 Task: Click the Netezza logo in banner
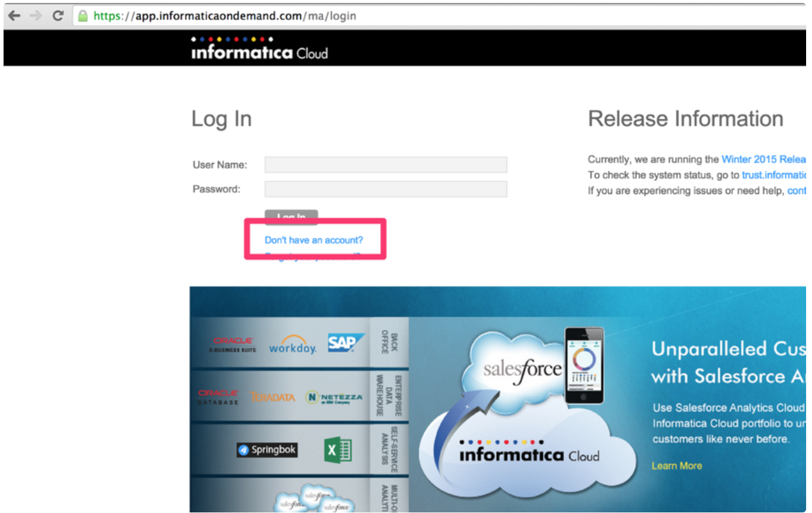click(334, 397)
